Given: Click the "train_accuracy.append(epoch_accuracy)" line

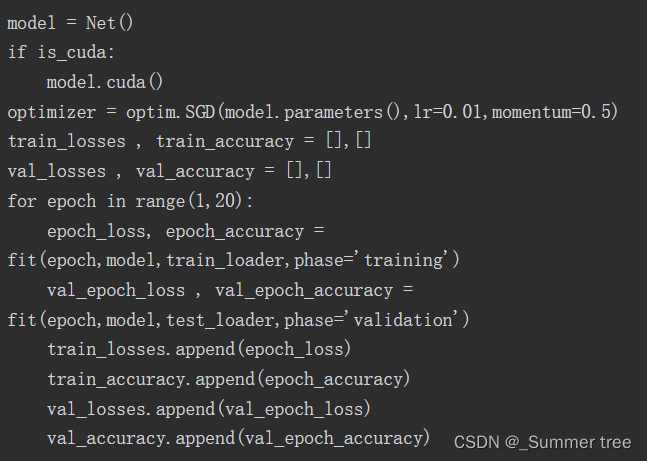Looking at the screenshot, I should 228,380.
